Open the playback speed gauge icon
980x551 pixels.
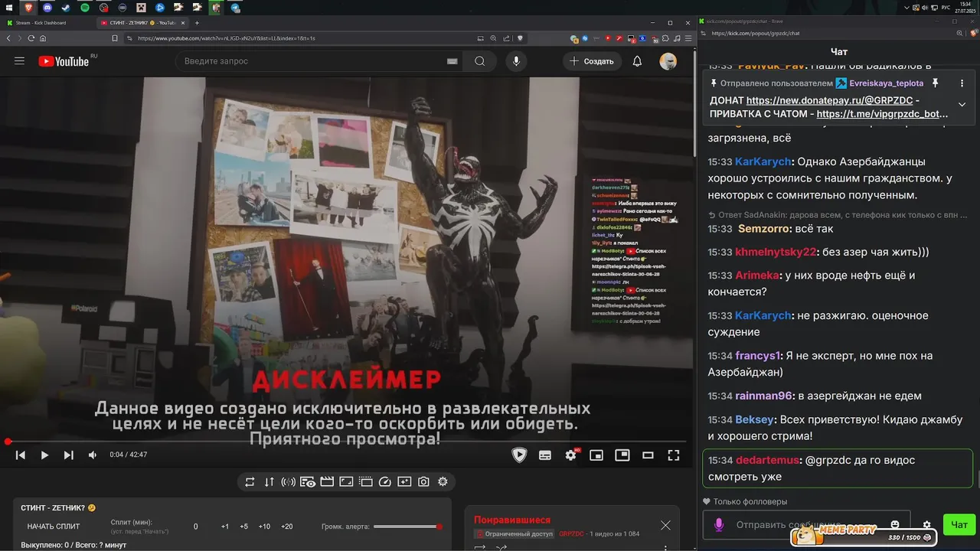(x=385, y=481)
